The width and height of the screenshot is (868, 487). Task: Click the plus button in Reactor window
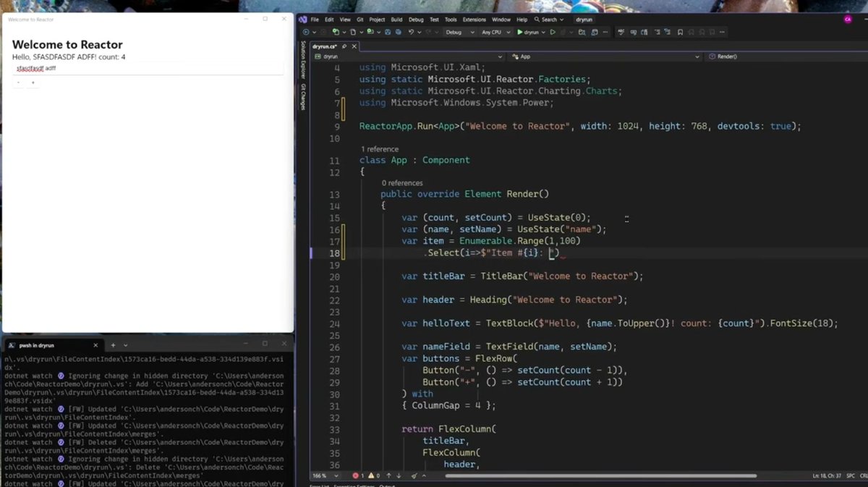coord(33,82)
